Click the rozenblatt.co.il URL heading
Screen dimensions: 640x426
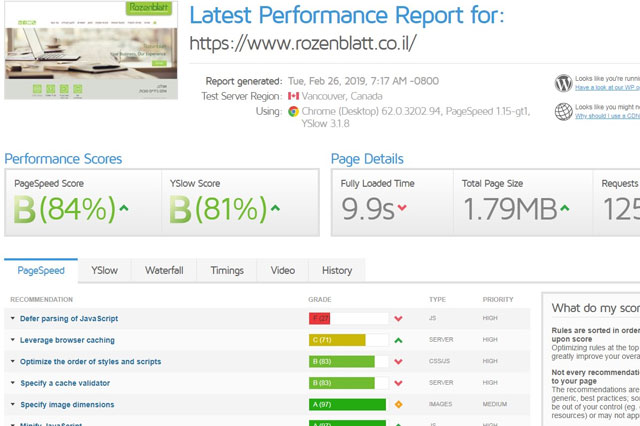(303, 43)
